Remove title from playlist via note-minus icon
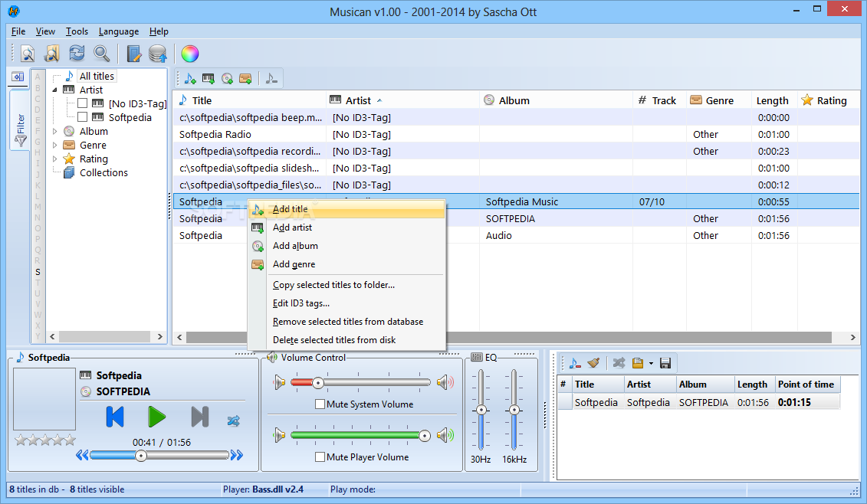This screenshot has width=867, height=504. pos(574,363)
